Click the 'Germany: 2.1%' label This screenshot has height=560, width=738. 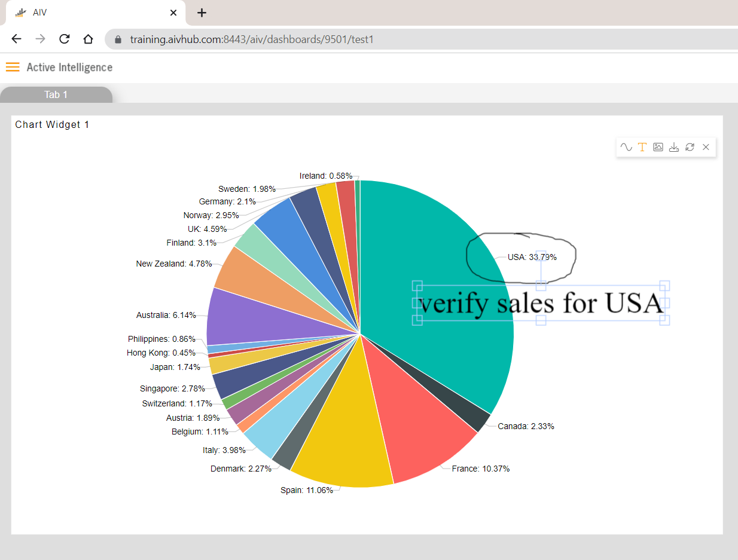pyautogui.click(x=228, y=201)
